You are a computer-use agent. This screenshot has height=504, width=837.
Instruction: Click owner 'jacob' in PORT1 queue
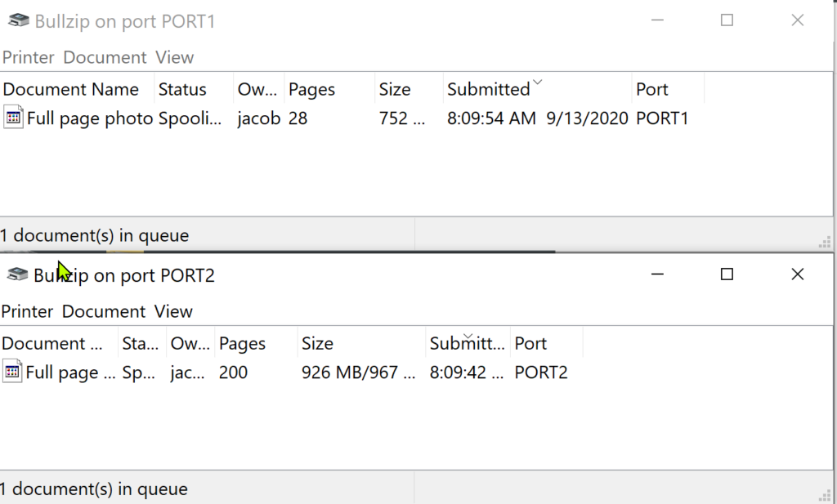(x=259, y=118)
